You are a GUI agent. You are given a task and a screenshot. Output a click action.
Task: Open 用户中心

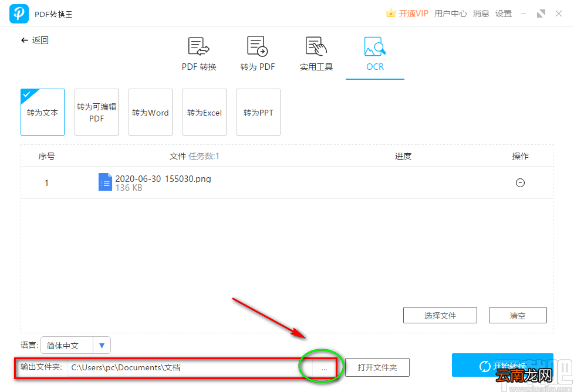point(451,13)
